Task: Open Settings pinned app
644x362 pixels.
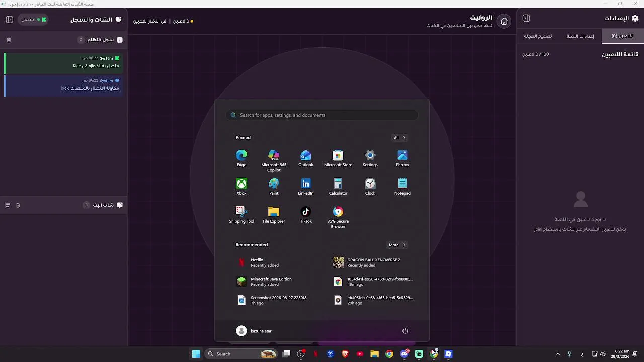Action: click(x=370, y=158)
